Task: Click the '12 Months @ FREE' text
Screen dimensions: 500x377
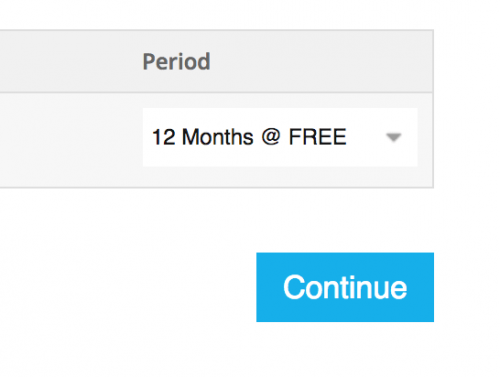Action: [249, 137]
